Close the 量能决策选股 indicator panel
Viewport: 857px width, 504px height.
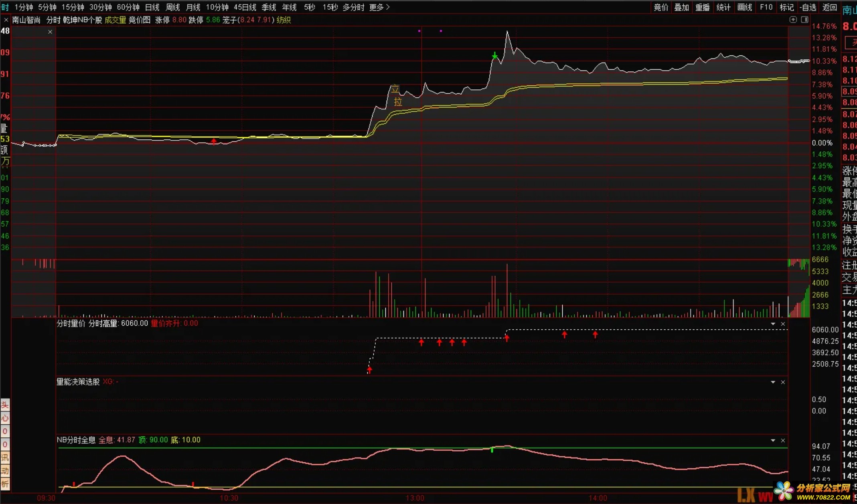point(783,382)
